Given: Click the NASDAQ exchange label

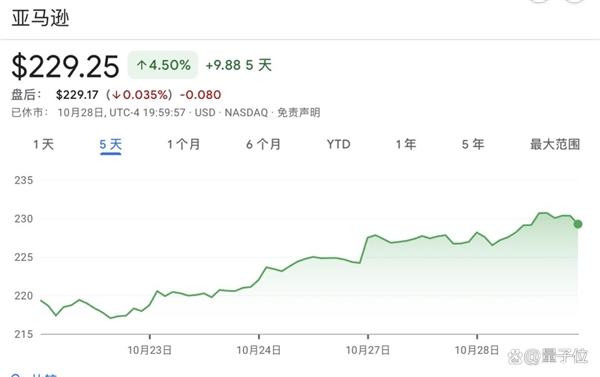Looking at the screenshot, I should (x=246, y=113).
